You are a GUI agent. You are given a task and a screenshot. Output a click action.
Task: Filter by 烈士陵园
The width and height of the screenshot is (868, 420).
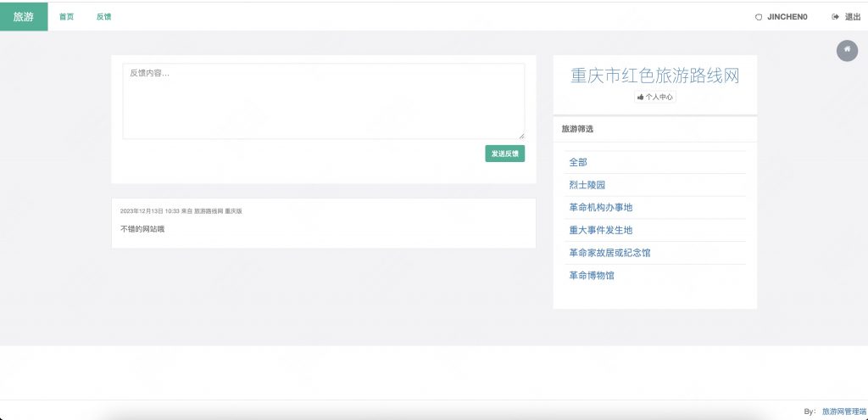[587, 185]
